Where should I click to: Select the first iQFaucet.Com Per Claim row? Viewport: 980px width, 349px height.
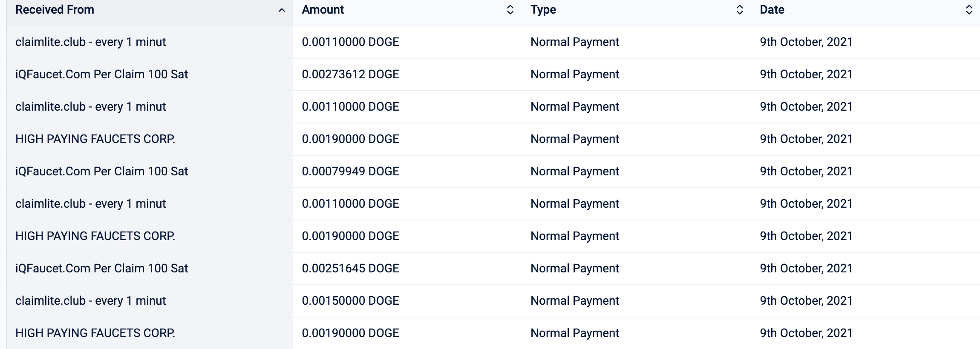tap(101, 74)
